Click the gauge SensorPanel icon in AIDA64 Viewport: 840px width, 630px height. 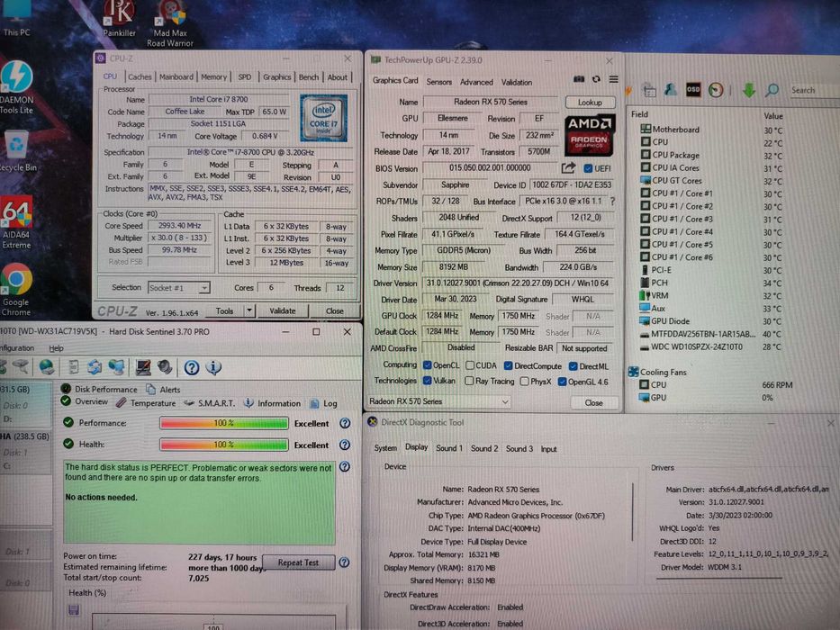(x=716, y=90)
